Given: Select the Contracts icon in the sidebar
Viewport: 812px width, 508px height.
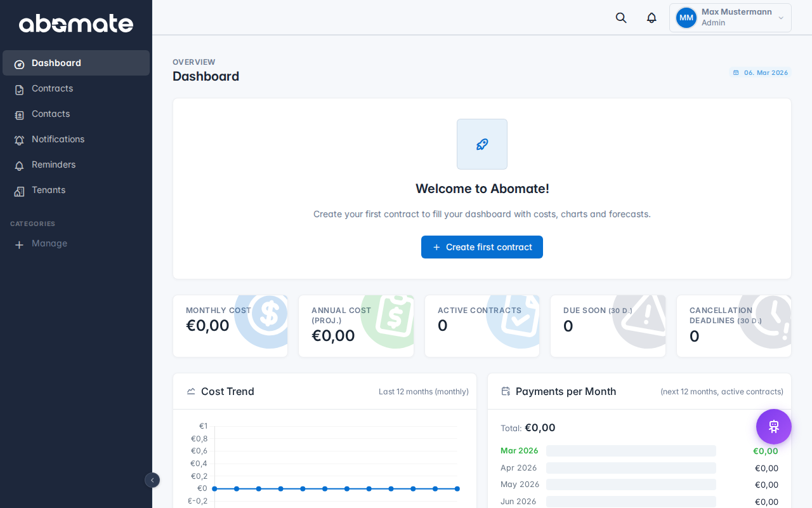Looking at the screenshot, I should coord(19,88).
